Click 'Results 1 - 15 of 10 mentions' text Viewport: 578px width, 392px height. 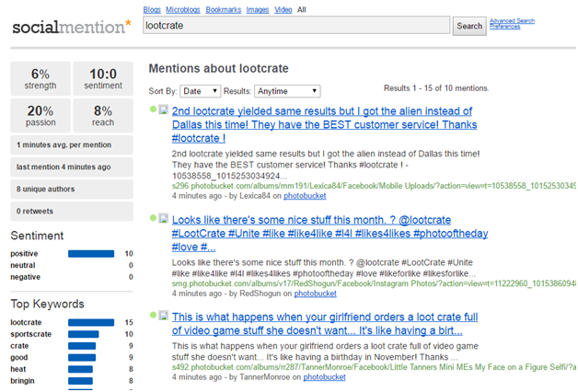tap(436, 88)
